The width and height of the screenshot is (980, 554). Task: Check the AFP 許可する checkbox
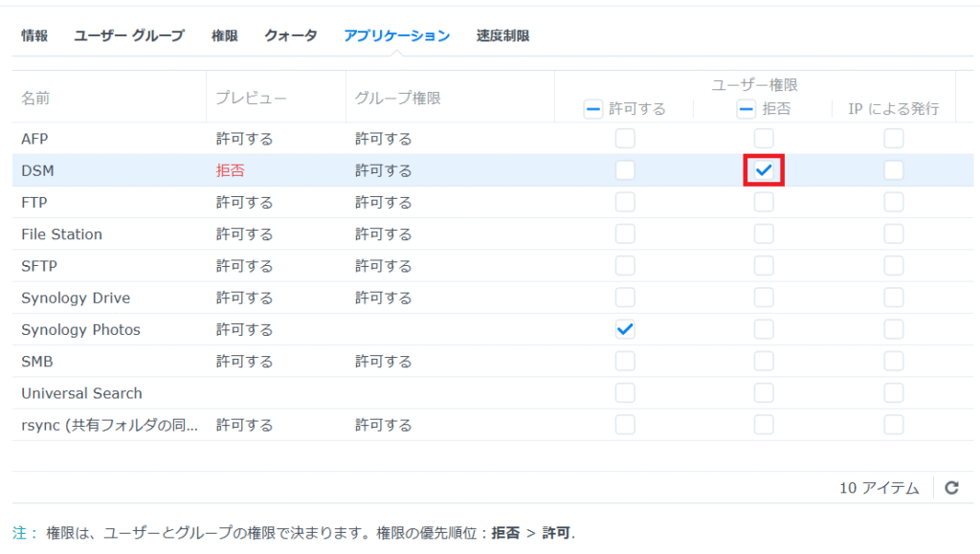click(624, 138)
